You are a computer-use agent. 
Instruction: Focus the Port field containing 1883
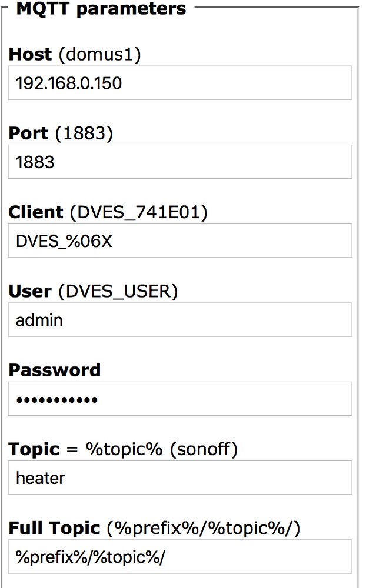pos(180,162)
